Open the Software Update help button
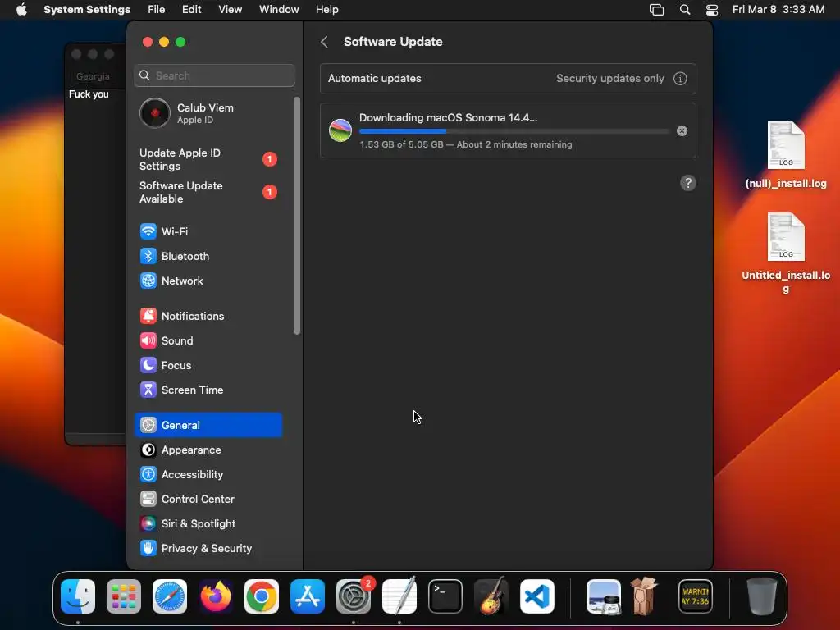 pyautogui.click(x=688, y=183)
